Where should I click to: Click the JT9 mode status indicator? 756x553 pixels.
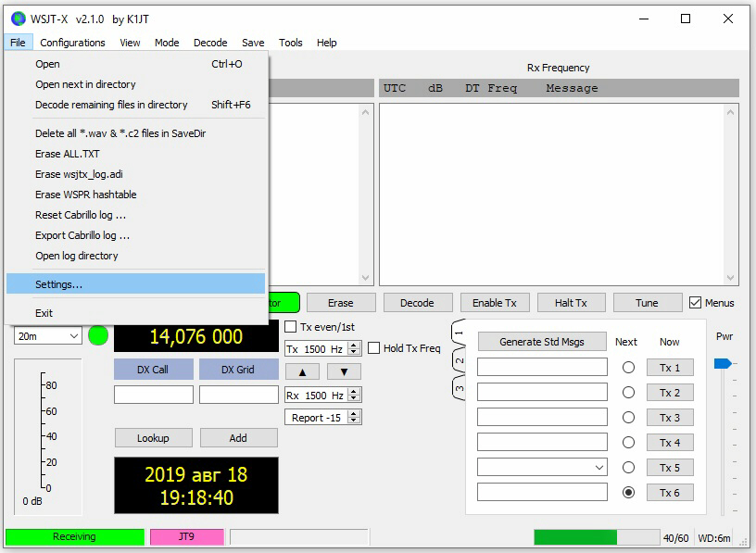tap(187, 536)
